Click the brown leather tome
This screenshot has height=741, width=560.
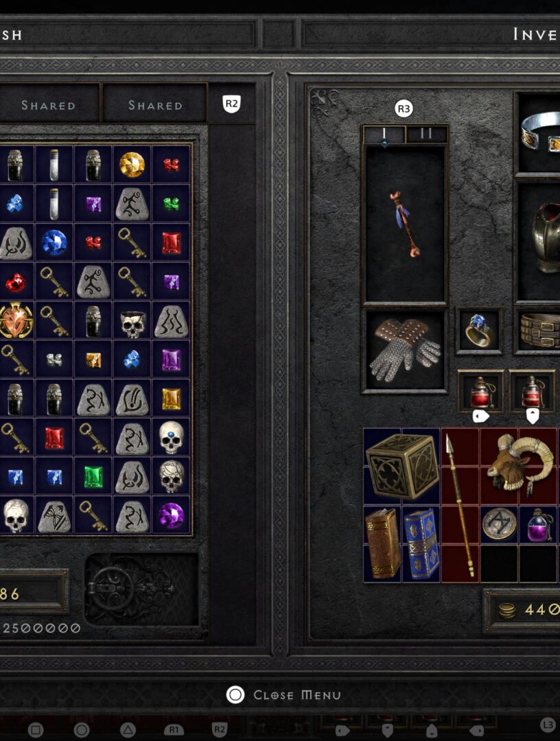(382, 543)
